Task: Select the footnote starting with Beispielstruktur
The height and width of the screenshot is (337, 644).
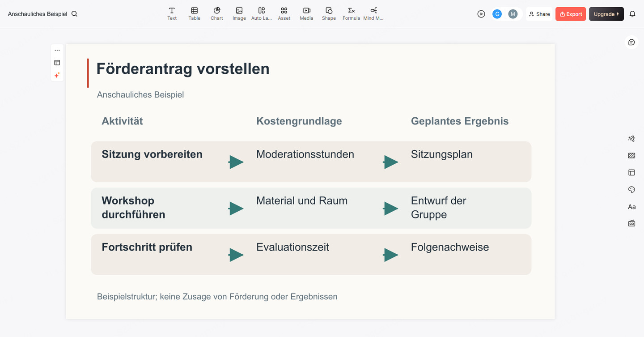Action: tap(217, 296)
